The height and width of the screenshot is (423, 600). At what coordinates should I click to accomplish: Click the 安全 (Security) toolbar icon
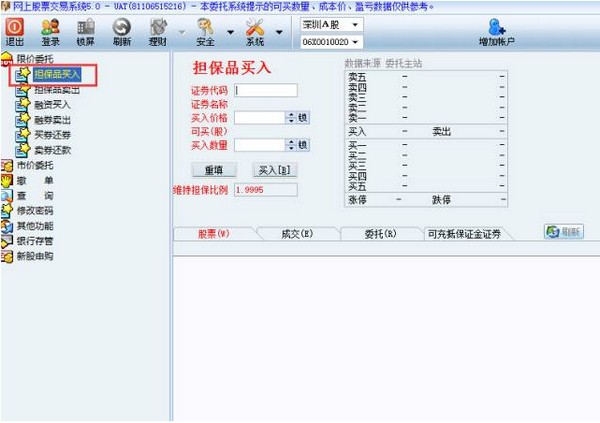pos(205,32)
